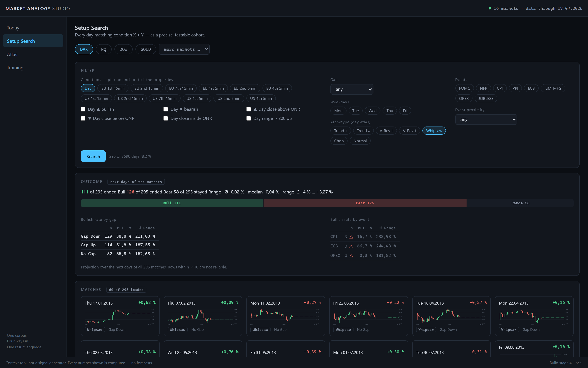The height and width of the screenshot is (368, 588).
Task: Choose the US 2nd 15min anchor
Action: 131,98
